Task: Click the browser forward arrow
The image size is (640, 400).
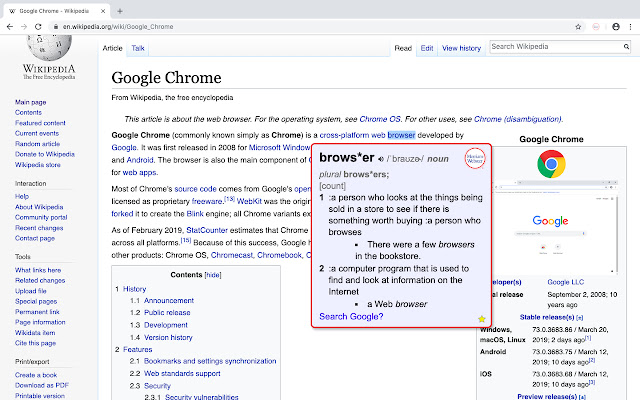Action: click(24, 27)
